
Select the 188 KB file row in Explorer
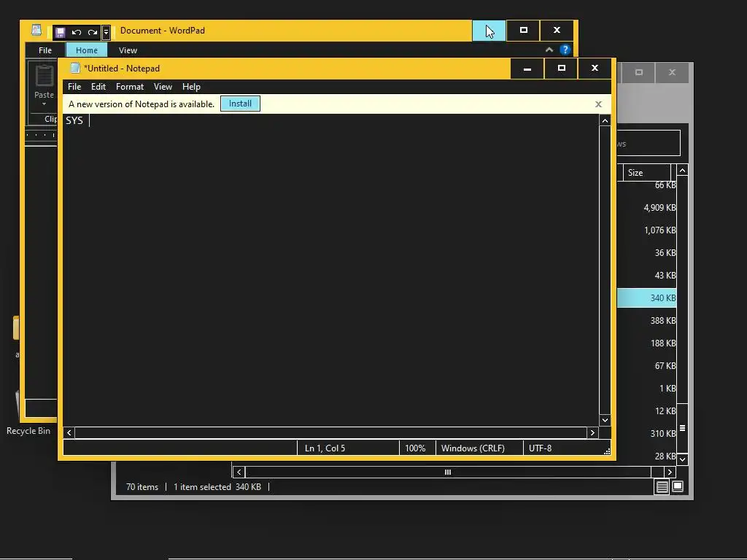click(646, 343)
